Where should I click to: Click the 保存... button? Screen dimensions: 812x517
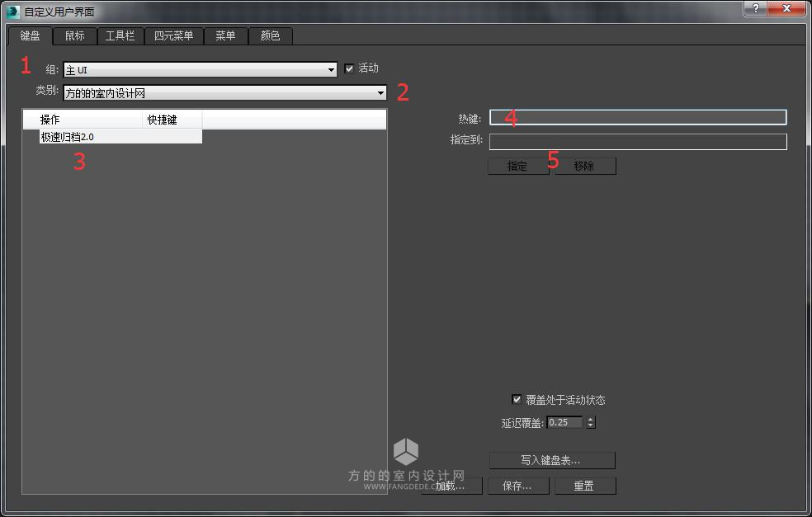[518, 486]
